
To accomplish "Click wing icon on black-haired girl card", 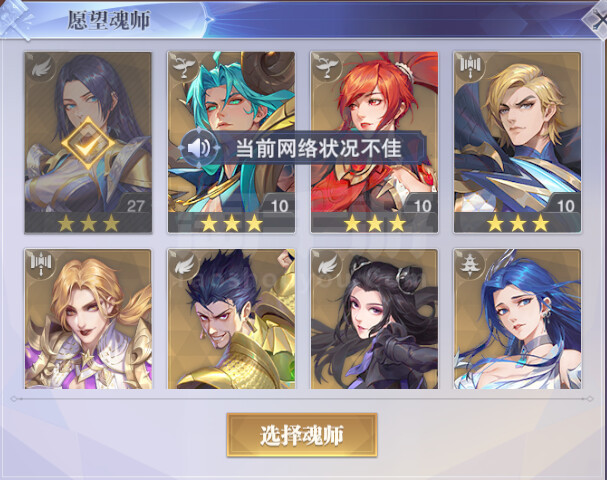I will click(x=328, y=265).
